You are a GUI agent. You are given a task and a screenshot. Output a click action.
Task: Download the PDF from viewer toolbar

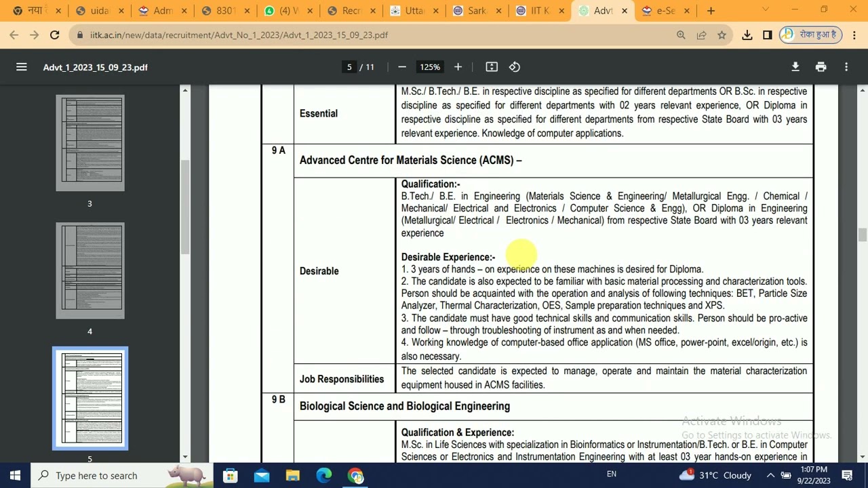pyautogui.click(x=795, y=67)
